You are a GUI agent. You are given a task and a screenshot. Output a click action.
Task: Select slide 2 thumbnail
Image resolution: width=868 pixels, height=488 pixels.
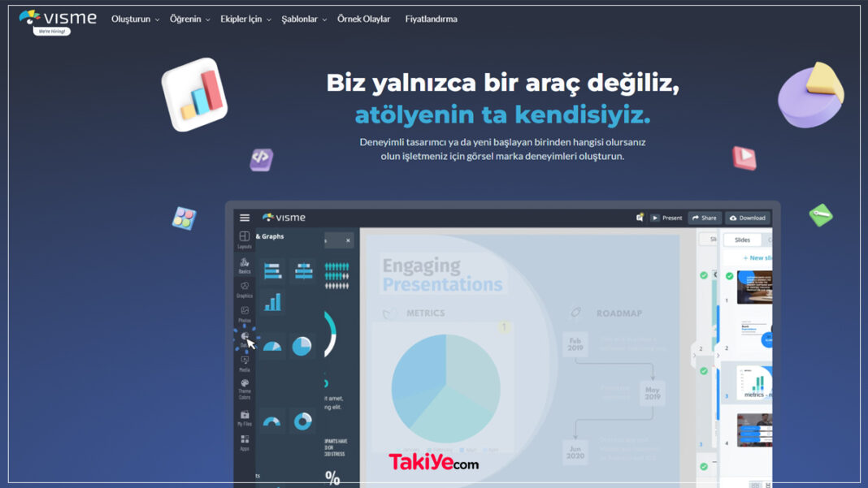tap(755, 335)
